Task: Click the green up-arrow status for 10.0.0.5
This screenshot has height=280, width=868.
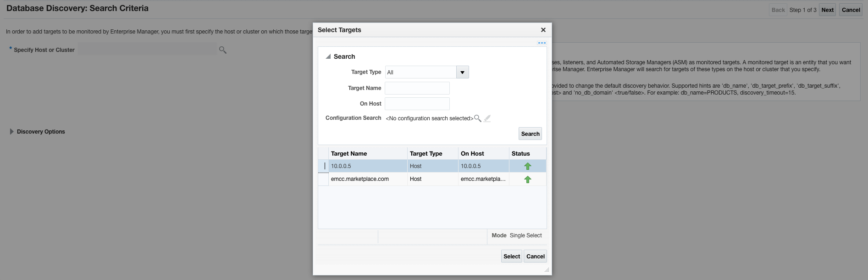Action: coord(527,166)
